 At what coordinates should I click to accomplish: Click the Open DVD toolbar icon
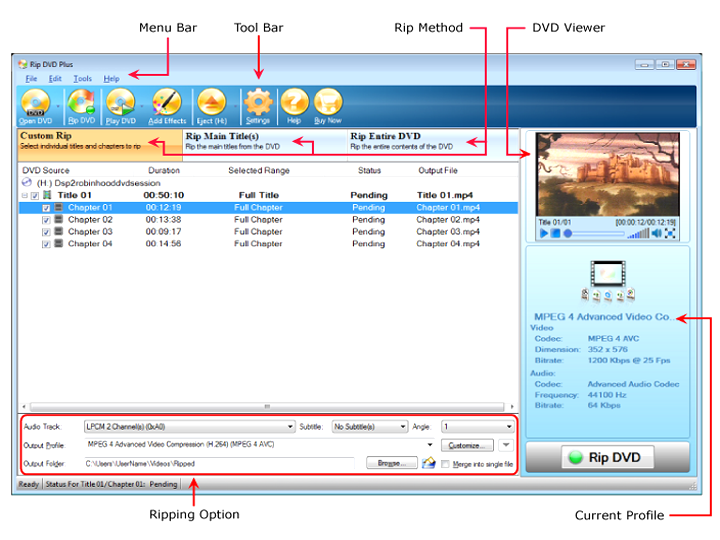(35, 104)
